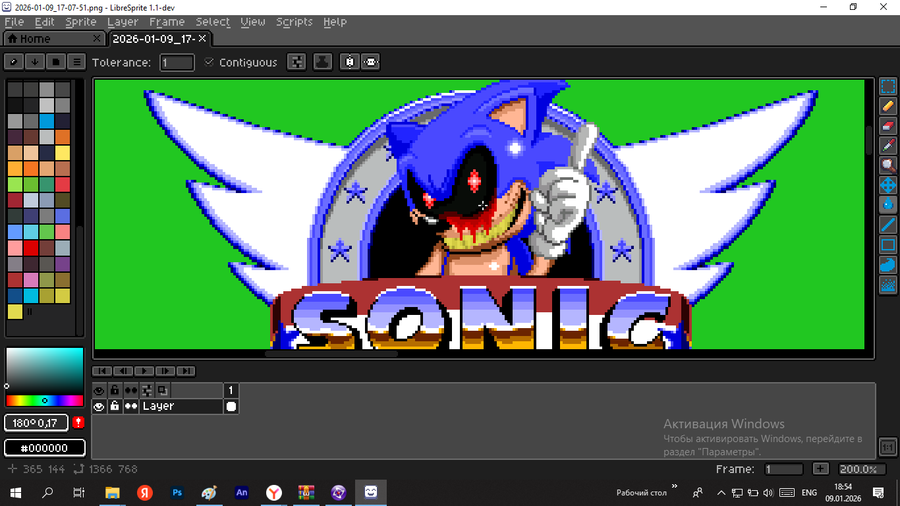This screenshot has height=506, width=900.
Task: Open the Scripts menu
Action: (x=294, y=22)
